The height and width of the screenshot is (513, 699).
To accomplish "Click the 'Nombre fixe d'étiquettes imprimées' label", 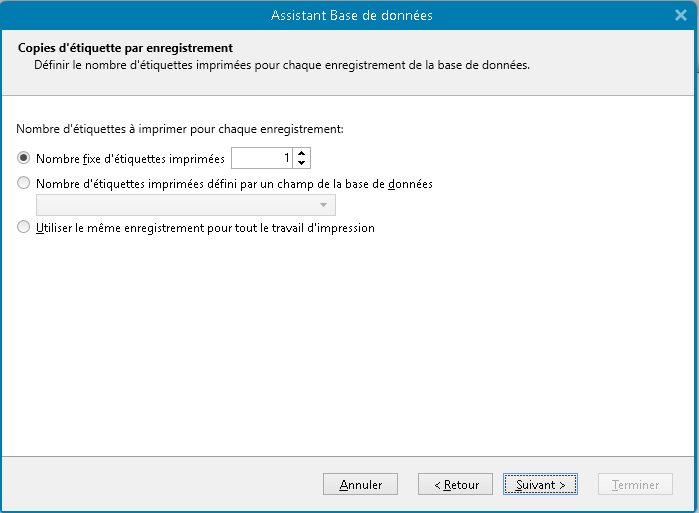I will pos(130,158).
